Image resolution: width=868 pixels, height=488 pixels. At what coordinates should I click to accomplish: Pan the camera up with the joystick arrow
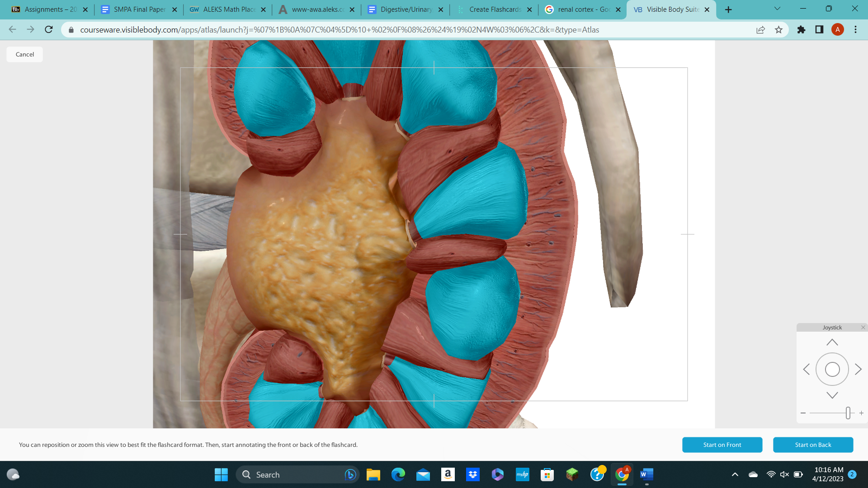pos(832,342)
